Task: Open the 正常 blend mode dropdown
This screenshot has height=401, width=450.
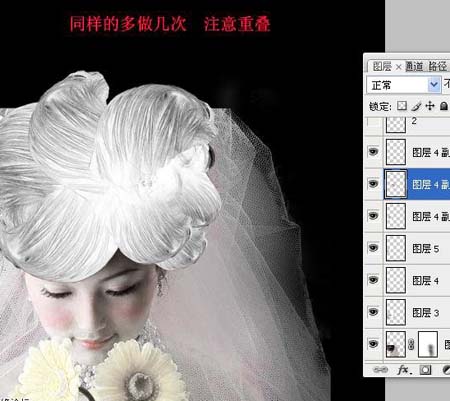Action: click(403, 85)
